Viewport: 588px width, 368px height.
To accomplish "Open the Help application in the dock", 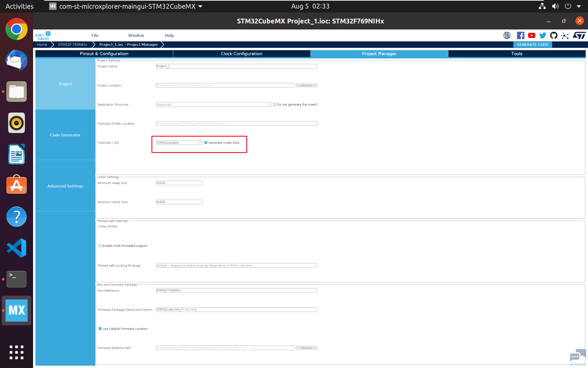I will coord(17,217).
